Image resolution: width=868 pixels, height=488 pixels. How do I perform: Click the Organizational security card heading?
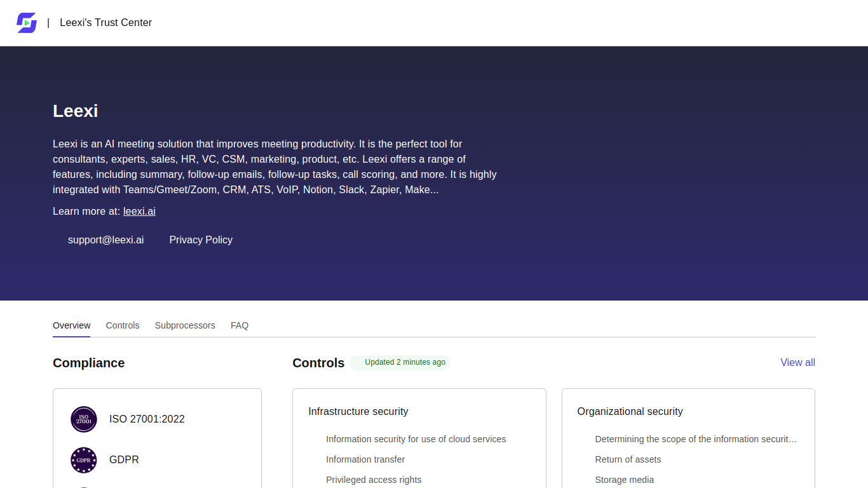click(x=630, y=412)
